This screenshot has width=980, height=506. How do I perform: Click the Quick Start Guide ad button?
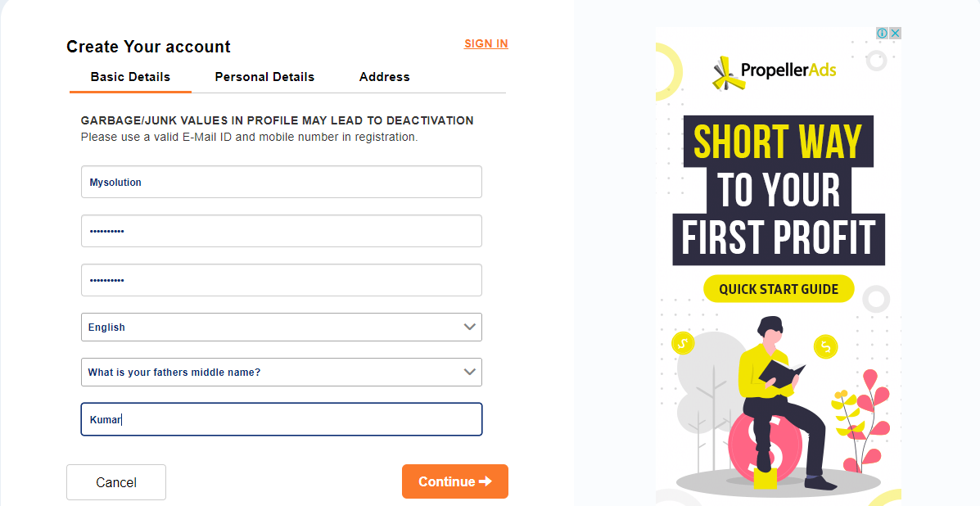[x=779, y=289]
